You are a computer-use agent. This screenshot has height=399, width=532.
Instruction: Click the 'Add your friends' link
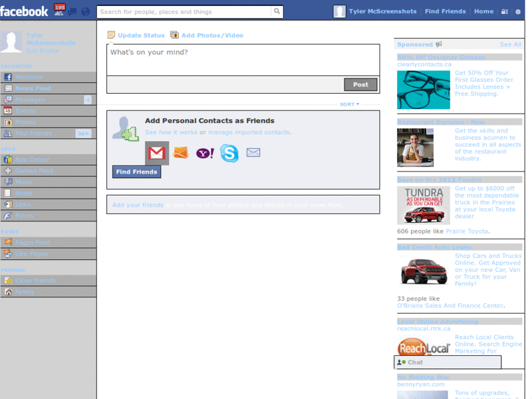[138, 205]
